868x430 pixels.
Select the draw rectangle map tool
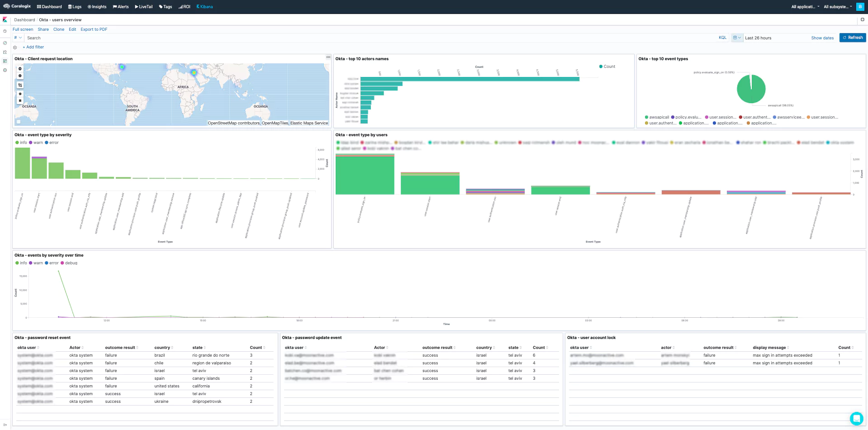20,100
